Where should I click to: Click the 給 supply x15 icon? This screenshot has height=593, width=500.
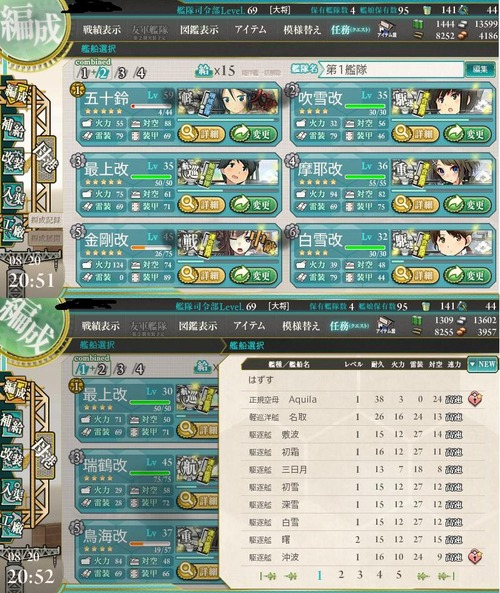(x=205, y=70)
